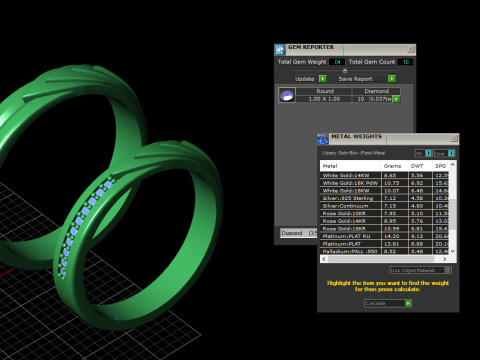The image size is (480, 360).
Task: Click the scroll down arrow in metals list
Action: [x=453, y=251]
